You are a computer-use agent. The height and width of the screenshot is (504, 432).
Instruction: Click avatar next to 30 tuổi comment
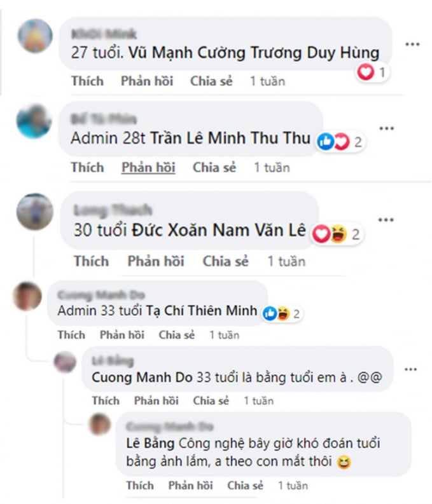35,211
